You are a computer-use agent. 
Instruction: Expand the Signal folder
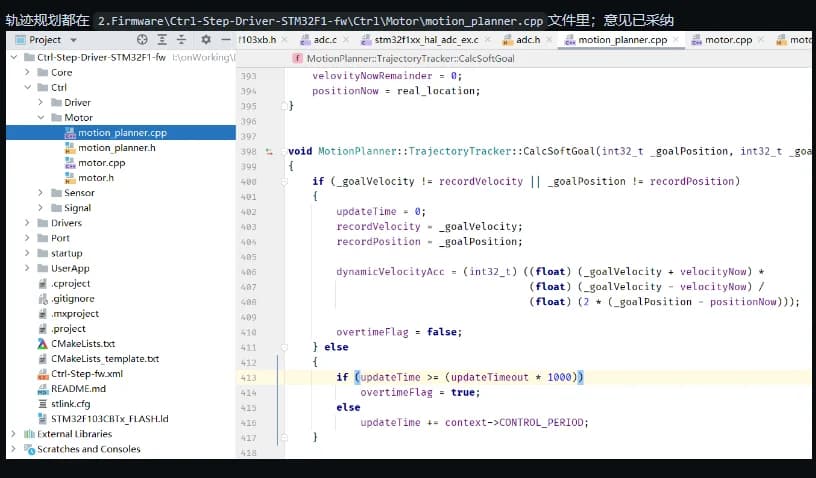(41, 208)
